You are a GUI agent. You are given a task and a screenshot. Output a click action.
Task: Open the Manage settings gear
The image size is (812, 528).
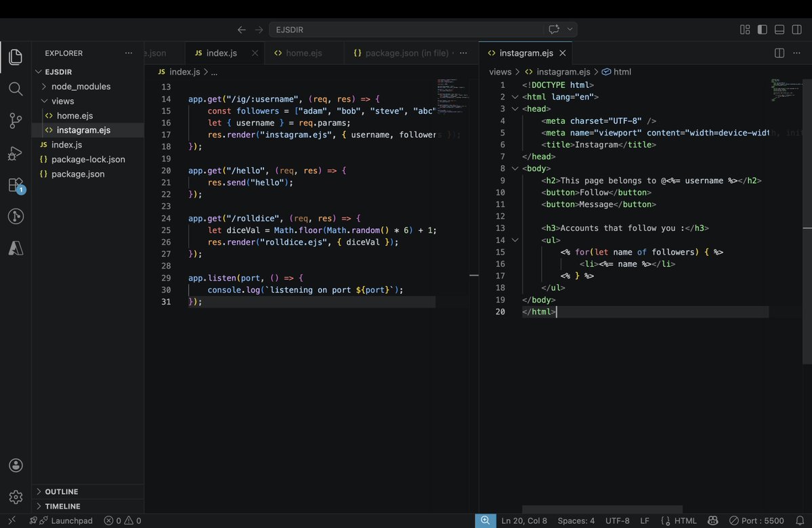16,496
